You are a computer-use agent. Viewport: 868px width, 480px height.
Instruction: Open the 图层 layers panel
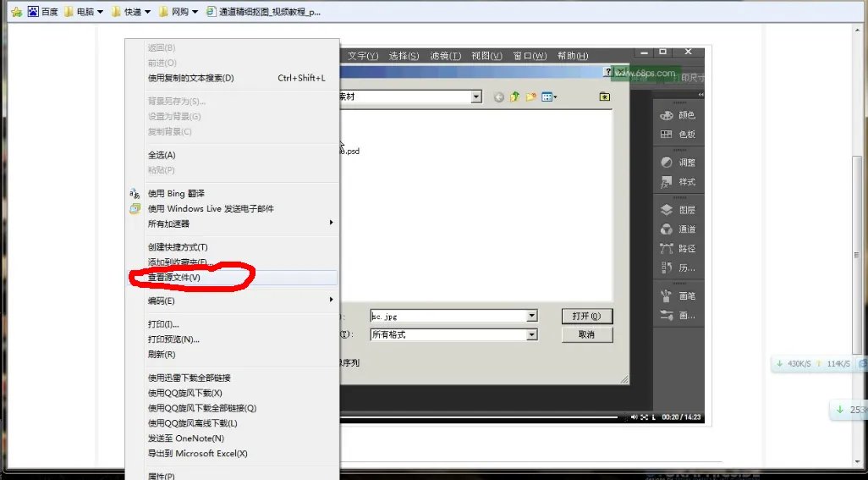pos(678,211)
